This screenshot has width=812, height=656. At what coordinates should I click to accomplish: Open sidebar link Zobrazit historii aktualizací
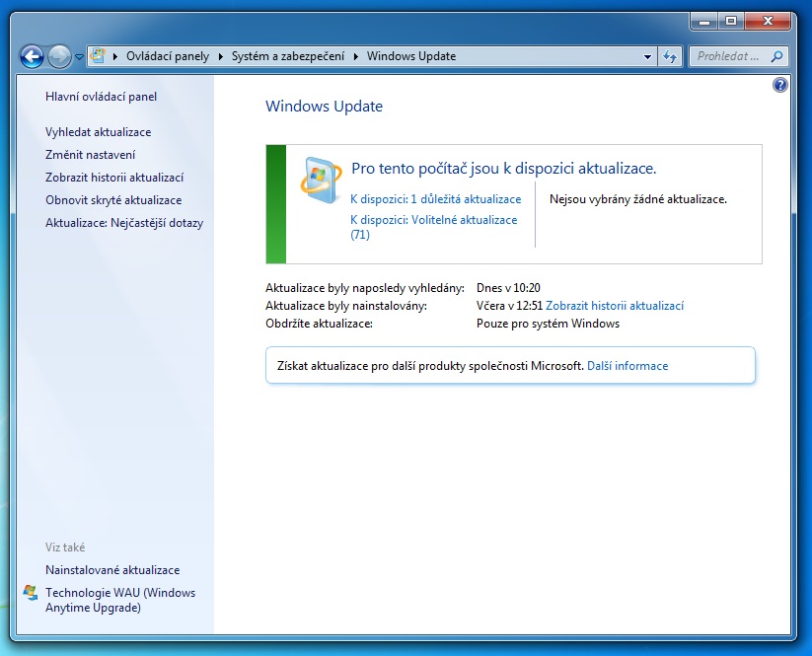pos(114,178)
